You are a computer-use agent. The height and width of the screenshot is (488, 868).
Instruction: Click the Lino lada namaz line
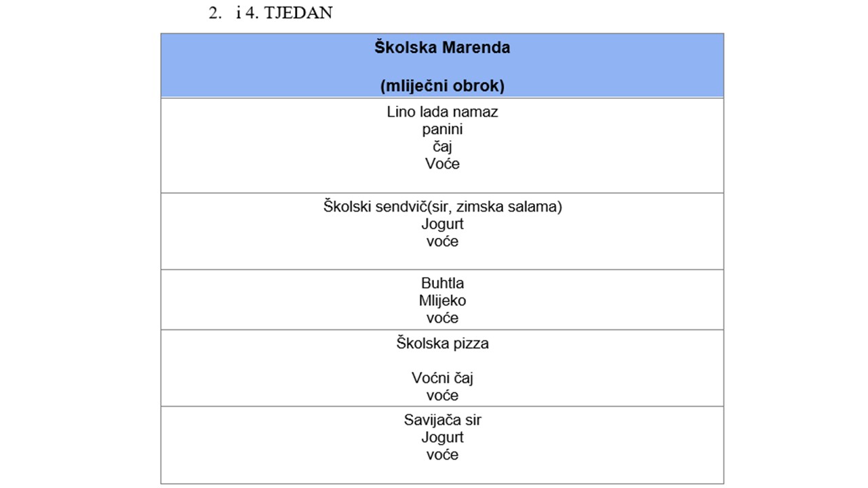coord(442,112)
